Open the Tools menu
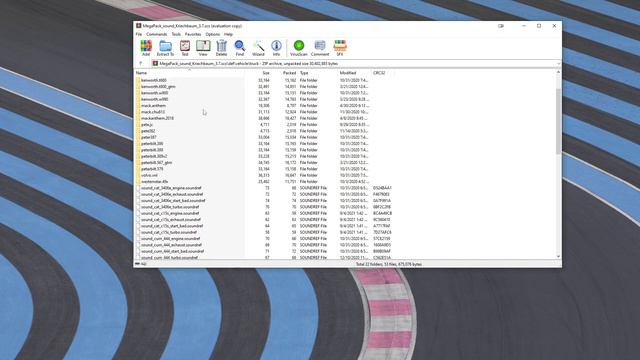Image resolution: width=640 pixels, height=360 pixels. click(x=176, y=34)
